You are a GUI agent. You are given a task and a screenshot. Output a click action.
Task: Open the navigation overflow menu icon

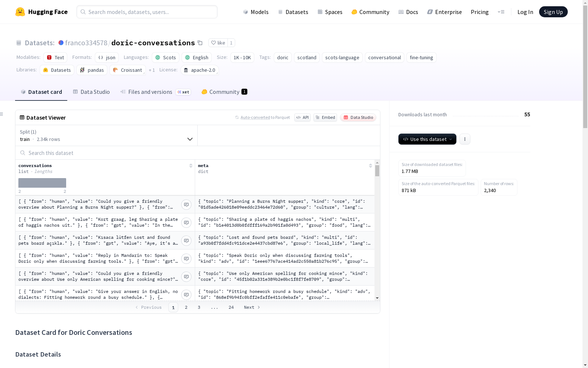pyautogui.click(x=501, y=12)
